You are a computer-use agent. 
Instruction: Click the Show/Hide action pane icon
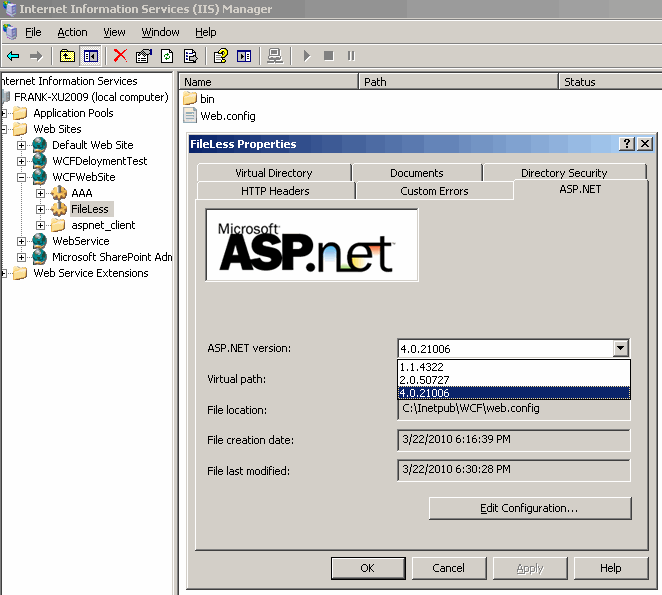point(244,56)
